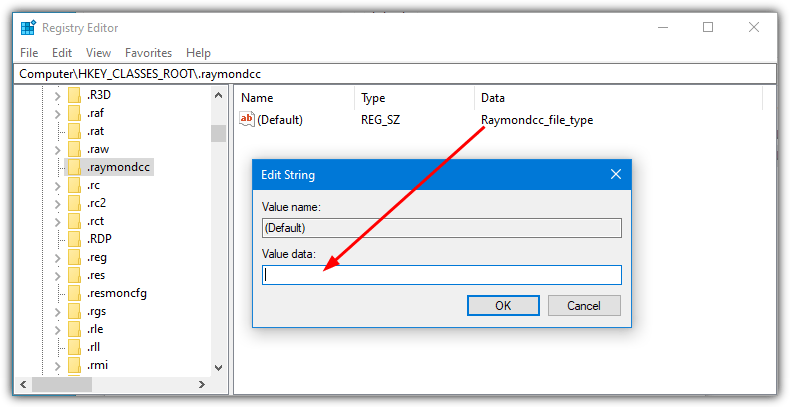Expand the .rc2 key
Image resolution: width=790 pixels, height=407 pixels.
pyautogui.click(x=57, y=204)
